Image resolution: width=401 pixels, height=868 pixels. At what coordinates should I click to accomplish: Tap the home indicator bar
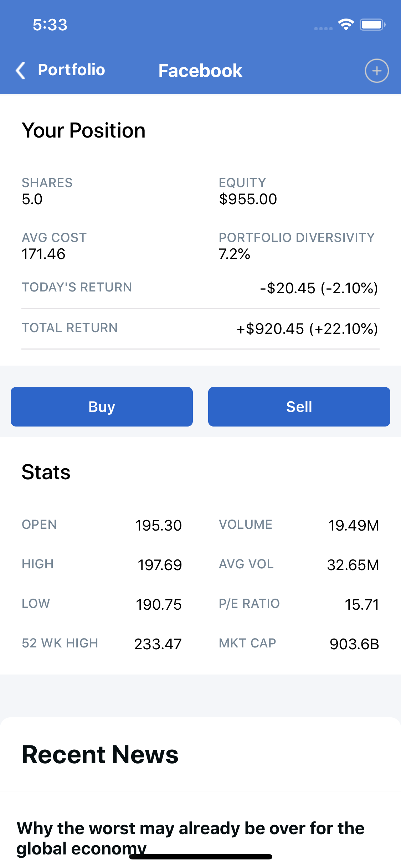tap(201, 857)
